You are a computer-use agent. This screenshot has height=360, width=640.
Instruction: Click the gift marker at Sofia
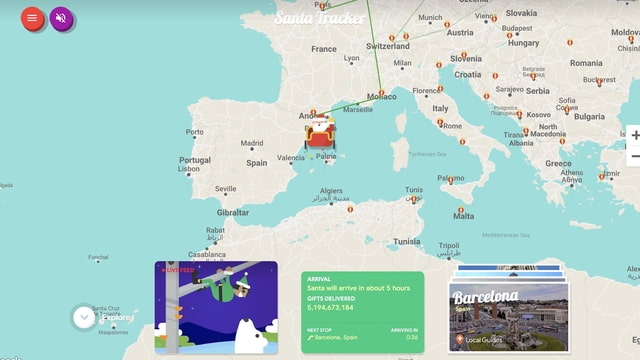[567, 110]
